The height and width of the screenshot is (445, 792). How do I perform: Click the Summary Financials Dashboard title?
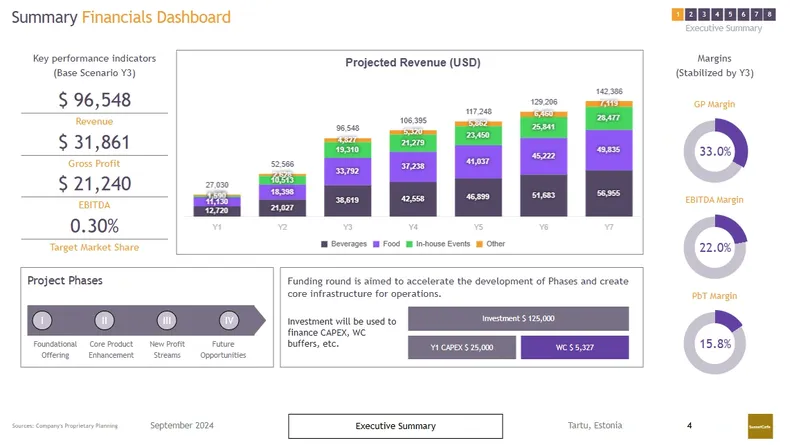click(121, 17)
